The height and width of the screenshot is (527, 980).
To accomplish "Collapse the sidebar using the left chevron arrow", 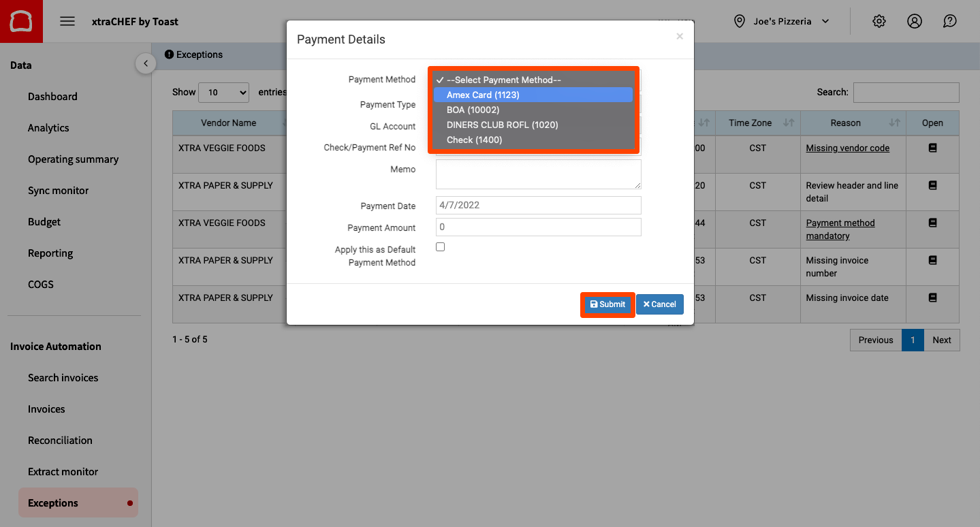I will pos(145,63).
